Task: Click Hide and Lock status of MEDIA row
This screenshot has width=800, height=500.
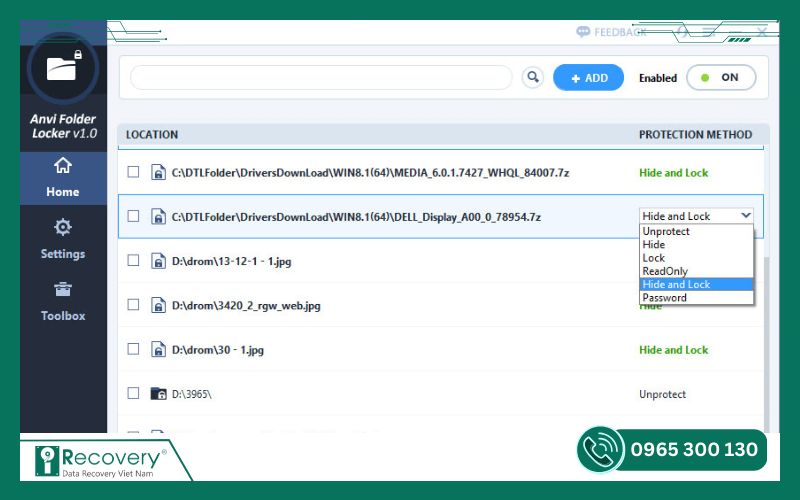Action: (673, 173)
